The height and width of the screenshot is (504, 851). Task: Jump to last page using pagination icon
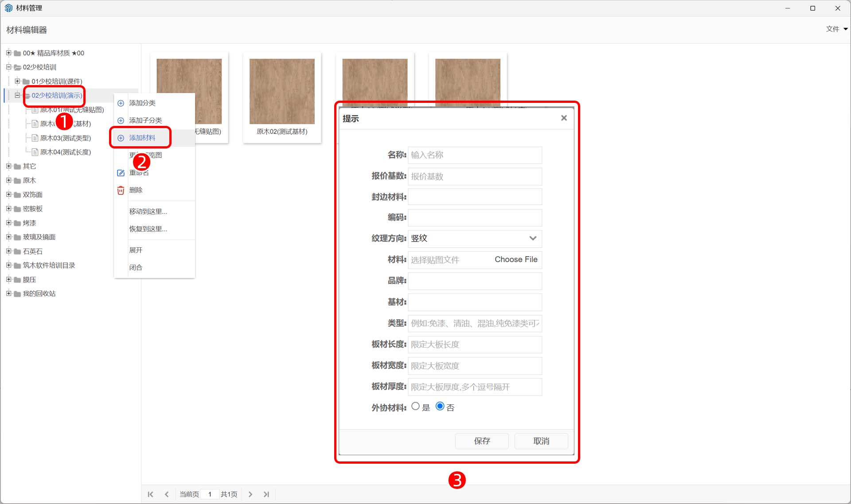pyautogui.click(x=266, y=494)
